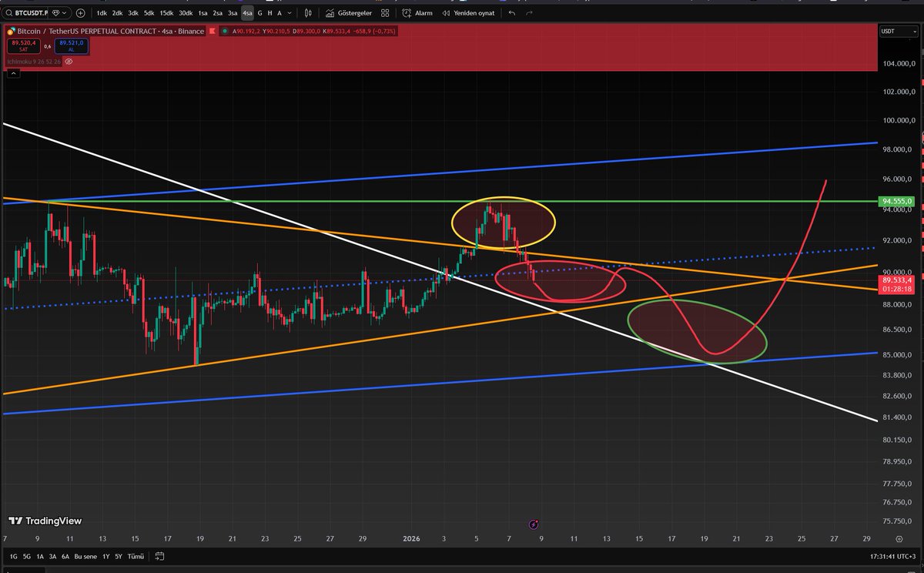Set date range to 3A
The width and height of the screenshot is (924, 573).
(x=52, y=556)
